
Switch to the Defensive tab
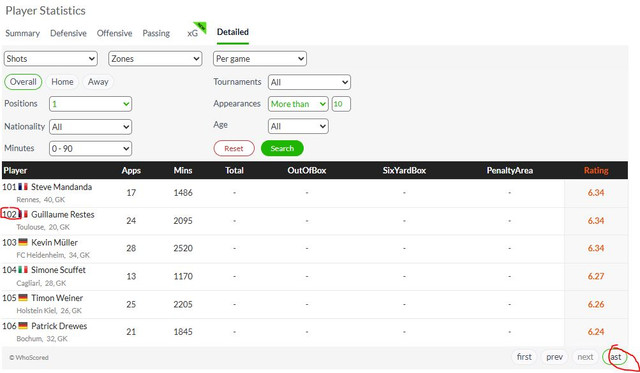click(x=68, y=33)
